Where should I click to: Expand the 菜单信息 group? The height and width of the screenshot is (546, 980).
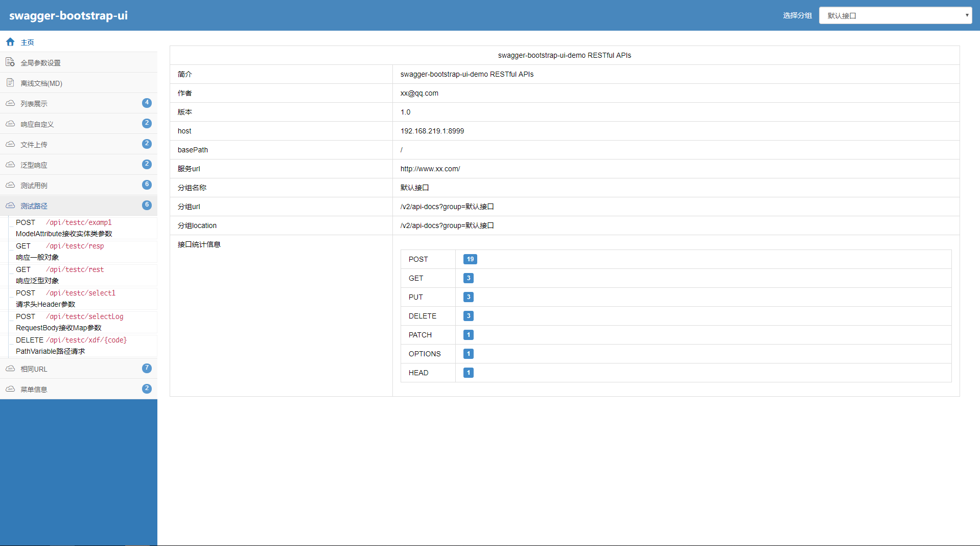pos(79,389)
